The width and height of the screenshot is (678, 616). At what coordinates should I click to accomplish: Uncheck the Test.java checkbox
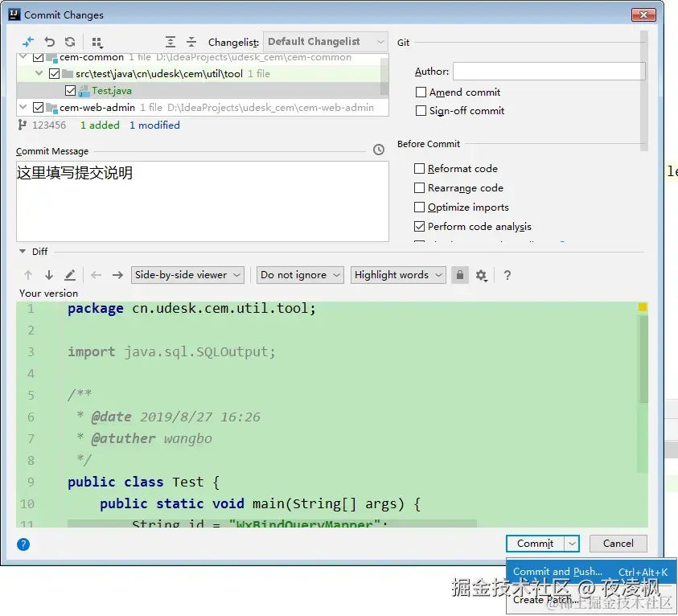(x=70, y=90)
